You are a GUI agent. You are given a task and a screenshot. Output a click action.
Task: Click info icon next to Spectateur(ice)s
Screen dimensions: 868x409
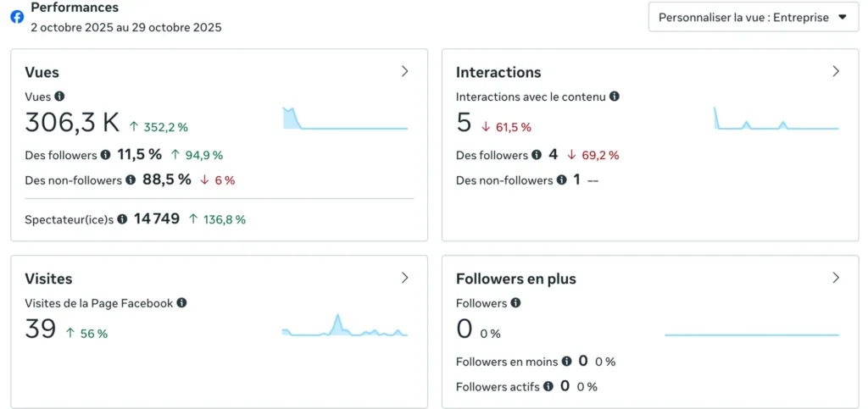coord(122,219)
